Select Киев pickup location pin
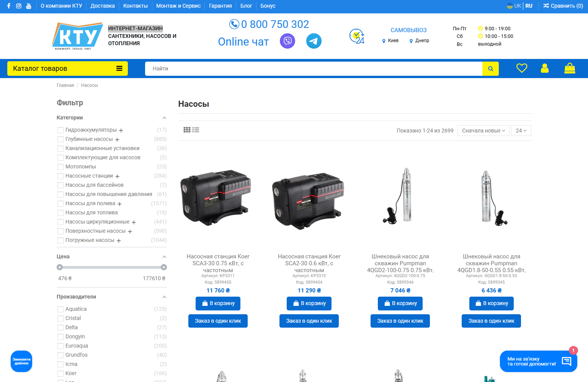The image size is (588, 382). (x=384, y=41)
